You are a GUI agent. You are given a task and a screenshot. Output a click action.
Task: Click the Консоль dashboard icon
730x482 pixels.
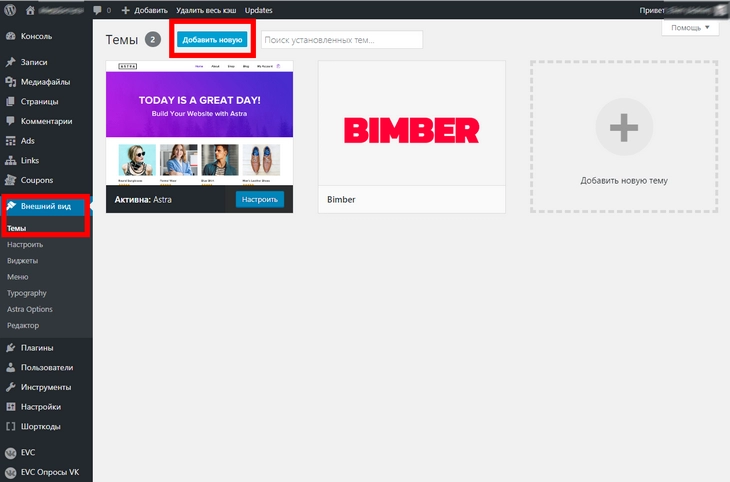(x=11, y=36)
